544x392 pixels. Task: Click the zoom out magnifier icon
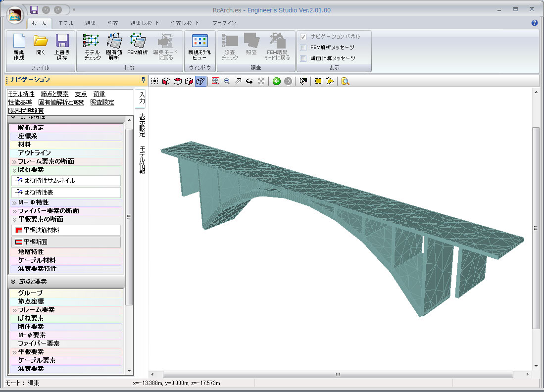pos(227,81)
